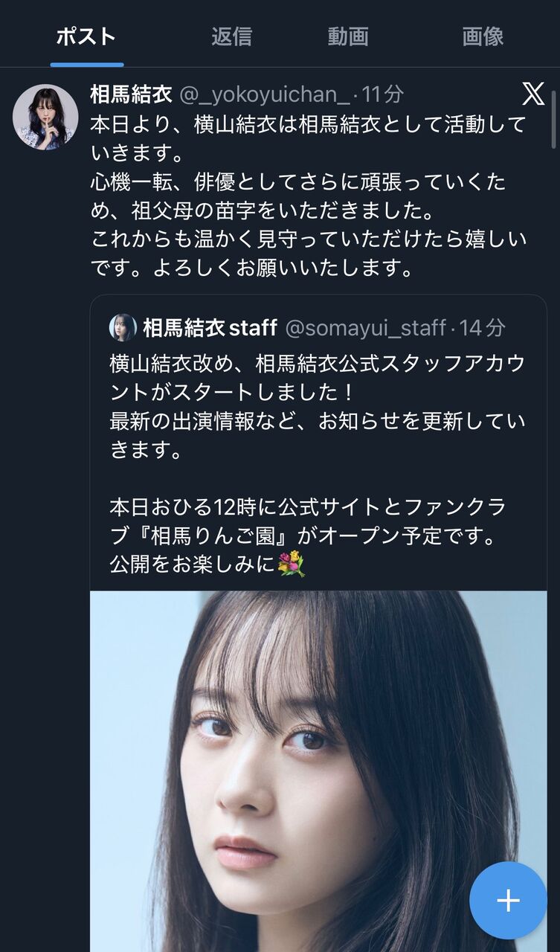
Task: Switch to the 動画 tab
Action: 348,36
